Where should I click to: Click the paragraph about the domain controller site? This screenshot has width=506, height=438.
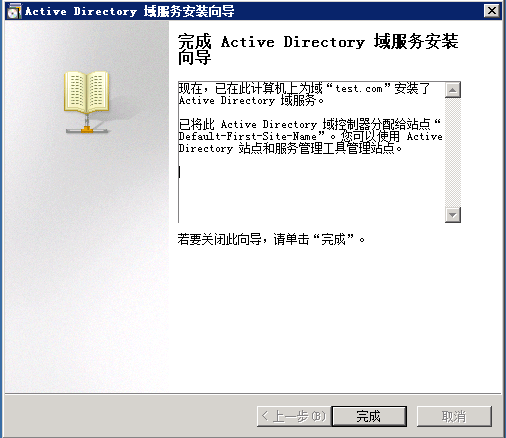tap(310, 136)
